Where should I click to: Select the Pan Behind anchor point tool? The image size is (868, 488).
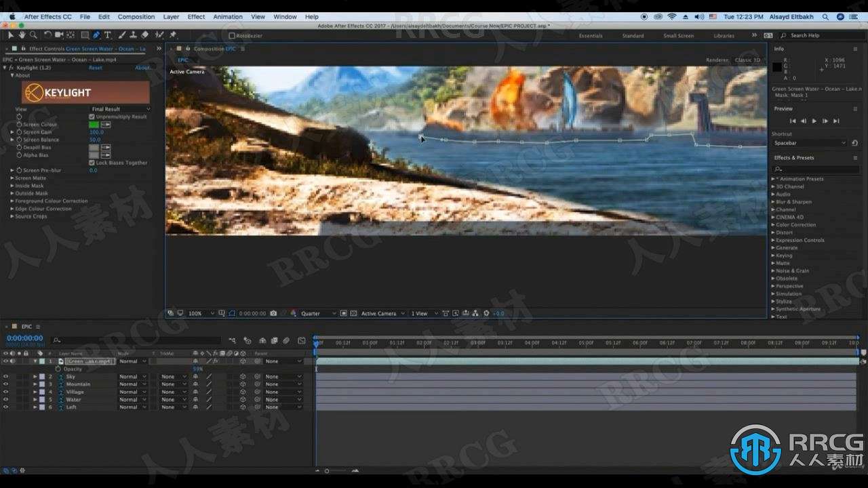[x=71, y=35]
